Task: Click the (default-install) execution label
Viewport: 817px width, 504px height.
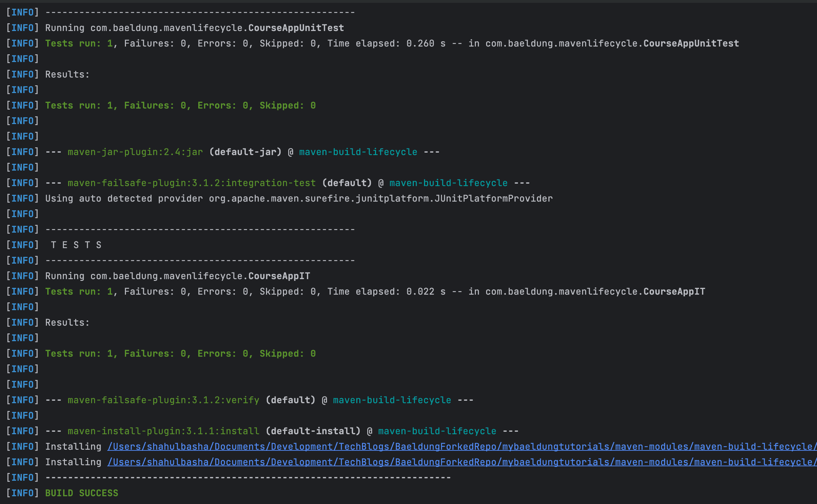Action: (313, 431)
